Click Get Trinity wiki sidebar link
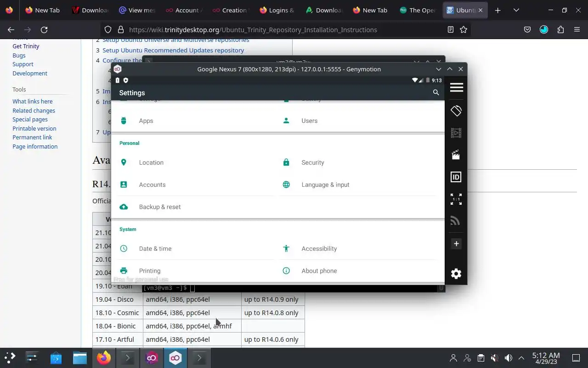The width and height of the screenshot is (588, 368). click(x=26, y=46)
